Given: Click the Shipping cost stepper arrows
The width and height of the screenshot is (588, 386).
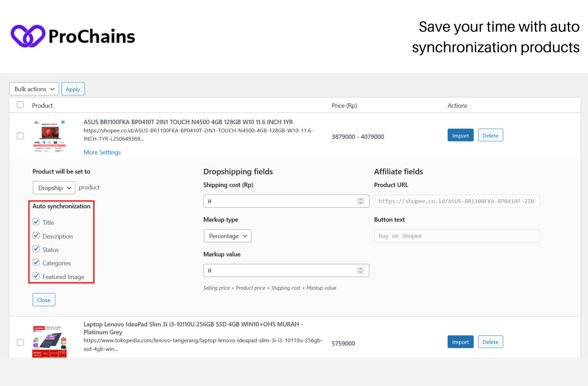Looking at the screenshot, I should (361, 201).
